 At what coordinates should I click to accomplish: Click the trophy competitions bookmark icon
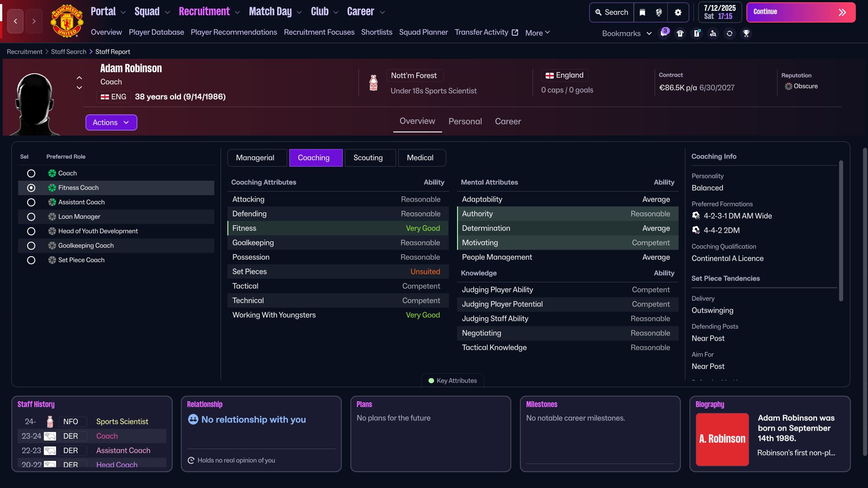tap(746, 33)
